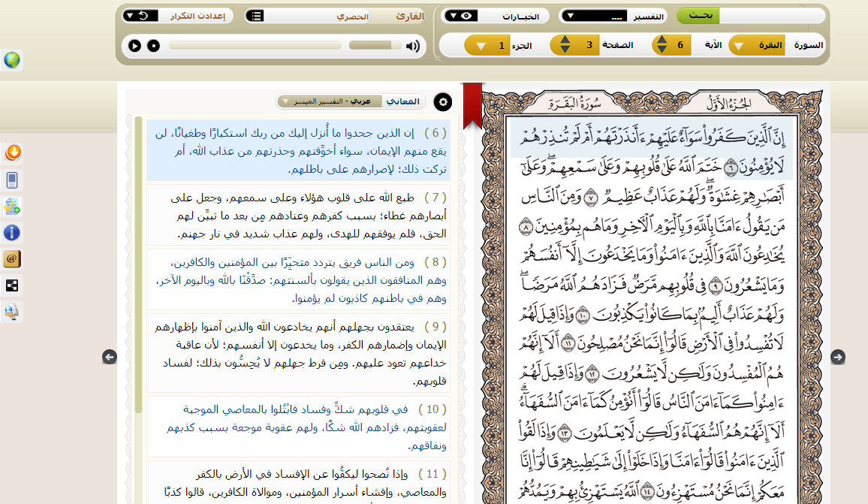Select tafsir entry for verse 8
Screen dimensions: 868x504
pyautogui.click(x=298, y=279)
